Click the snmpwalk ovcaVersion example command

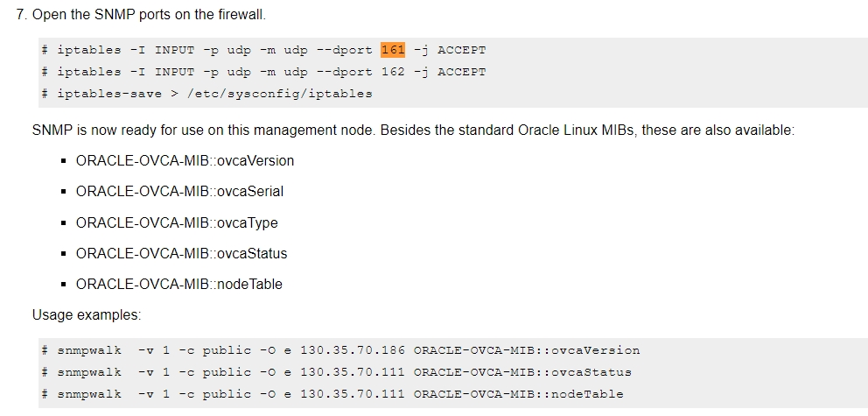click(341, 350)
